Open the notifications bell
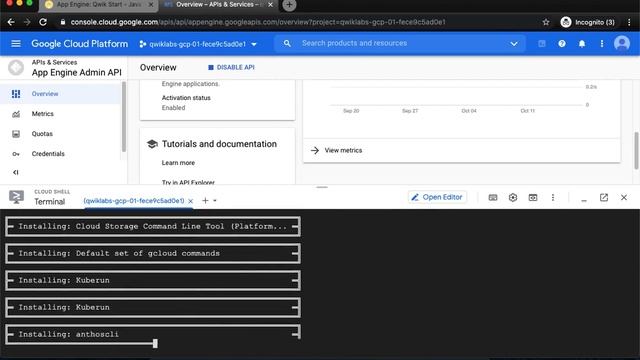The image size is (640, 360). (x=582, y=43)
